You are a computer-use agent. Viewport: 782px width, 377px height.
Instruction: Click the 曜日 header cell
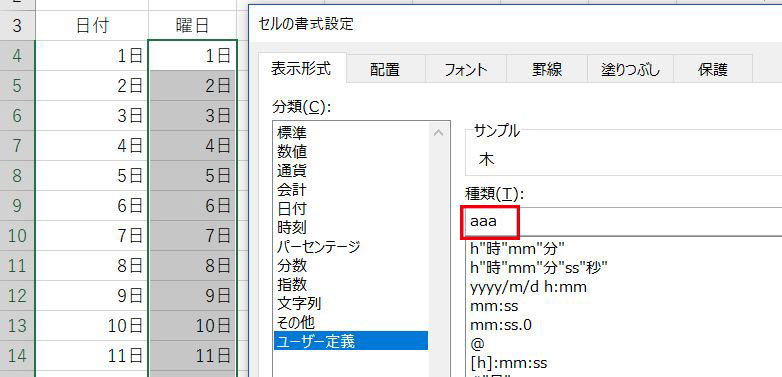[193, 25]
